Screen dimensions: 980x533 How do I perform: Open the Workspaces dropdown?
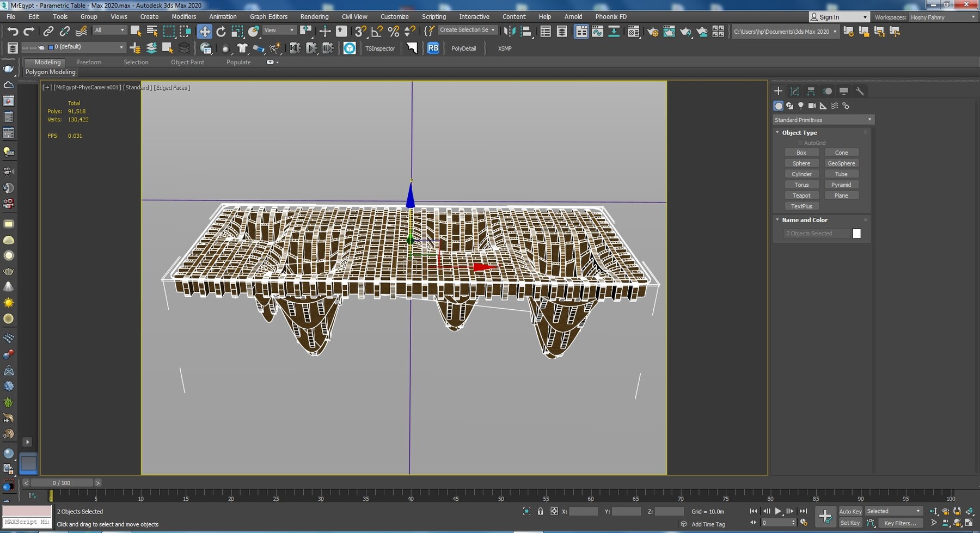click(943, 17)
